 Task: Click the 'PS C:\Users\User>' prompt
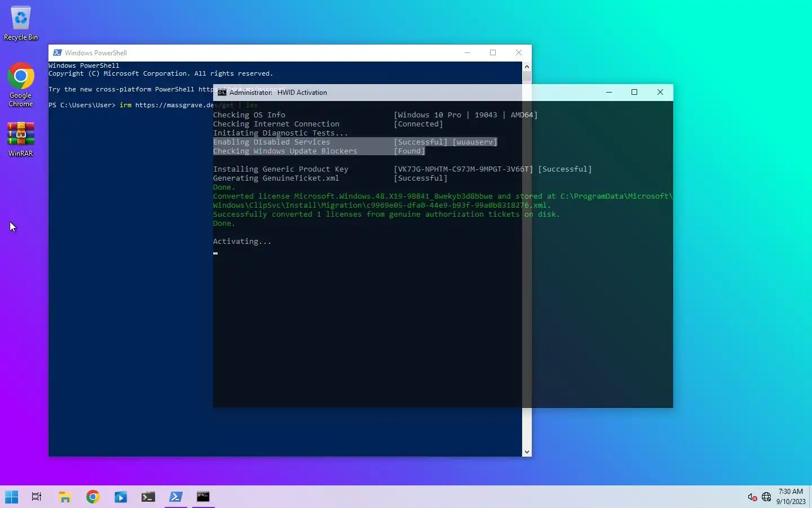pos(82,105)
